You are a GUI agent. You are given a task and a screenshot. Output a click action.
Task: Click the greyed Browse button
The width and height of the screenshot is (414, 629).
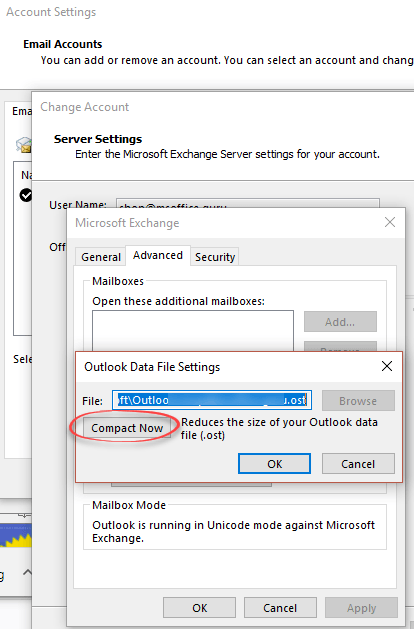pos(358,401)
